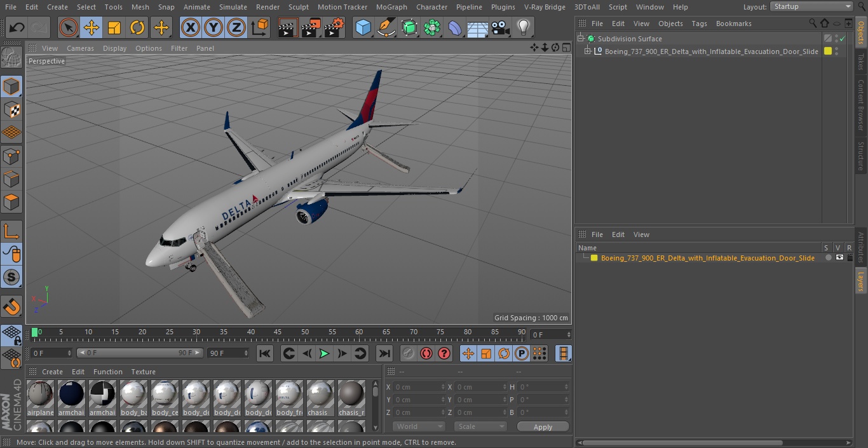Toggle the magnet Soft Selection icon

11,307
